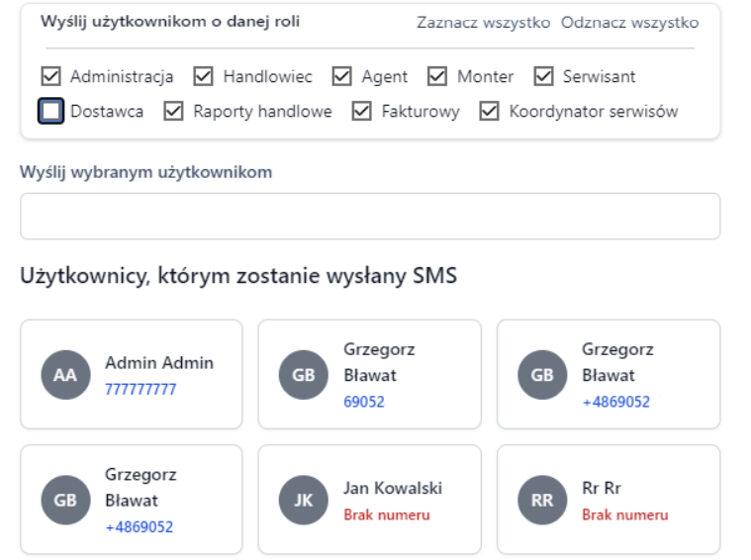Toggle the Serwisant role checkbox

click(x=544, y=76)
